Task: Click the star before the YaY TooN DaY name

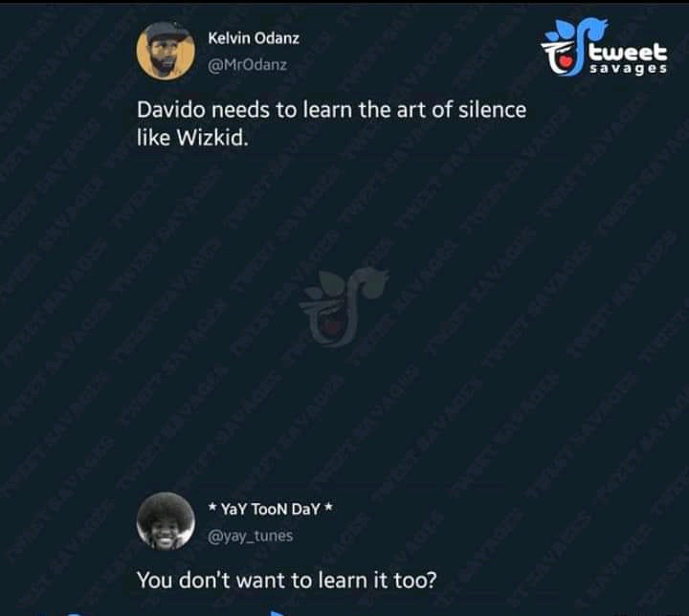Action: [x=212, y=507]
